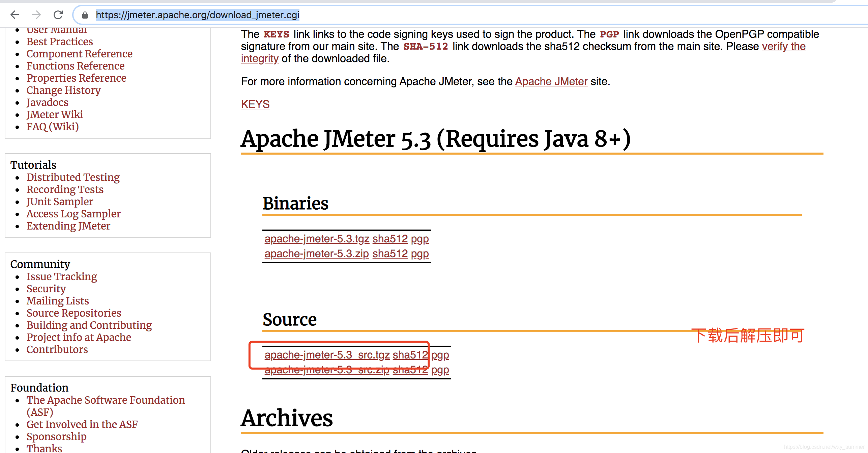Screen dimensions: 868x453
Task: Open Distributed Testing tutorial
Action: pos(73,177)
